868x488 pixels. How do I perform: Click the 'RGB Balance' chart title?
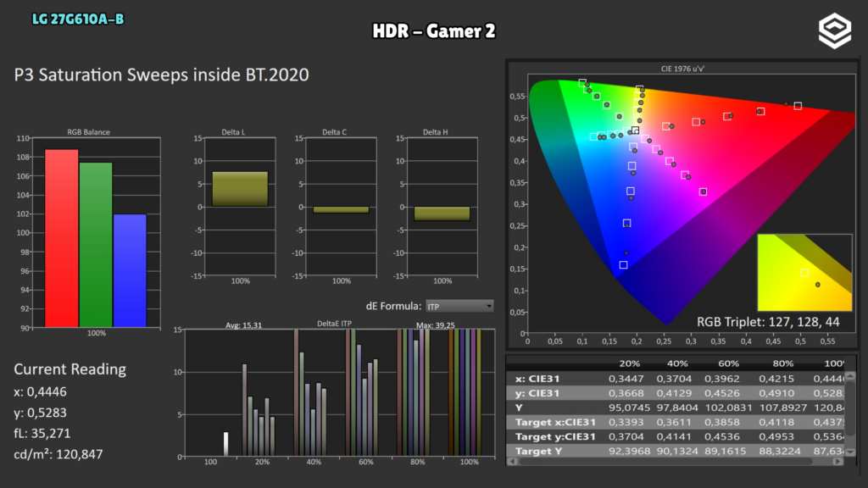(x=88, y=131)
